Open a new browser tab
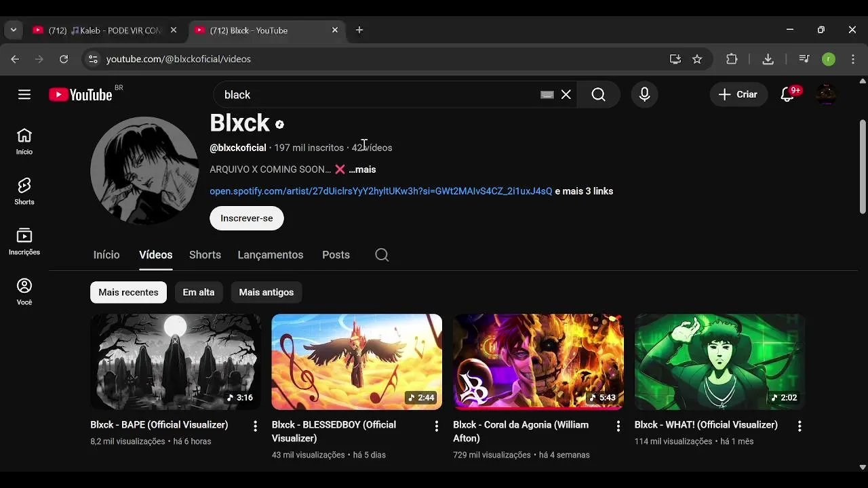 click(x=359, y=30)
